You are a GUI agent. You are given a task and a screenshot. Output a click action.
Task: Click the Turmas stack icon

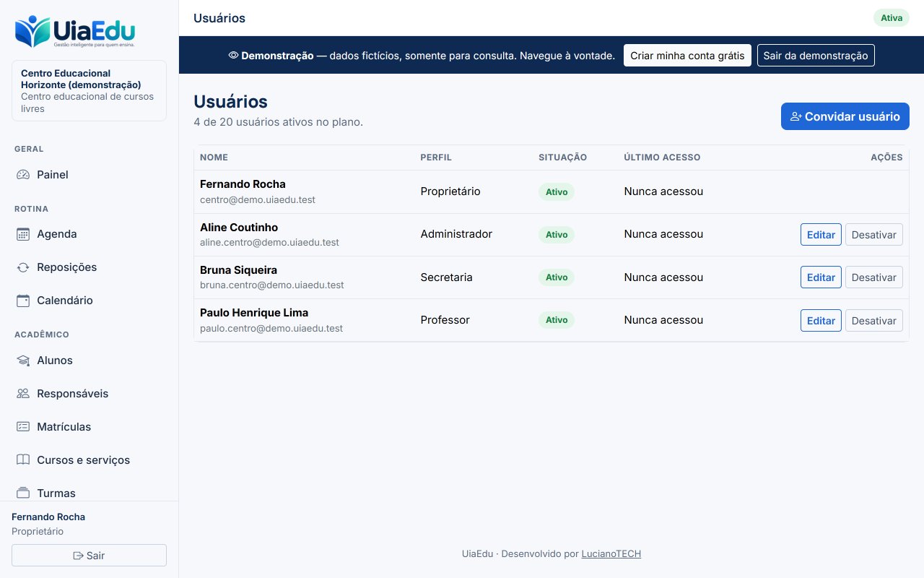pos(23,493)
